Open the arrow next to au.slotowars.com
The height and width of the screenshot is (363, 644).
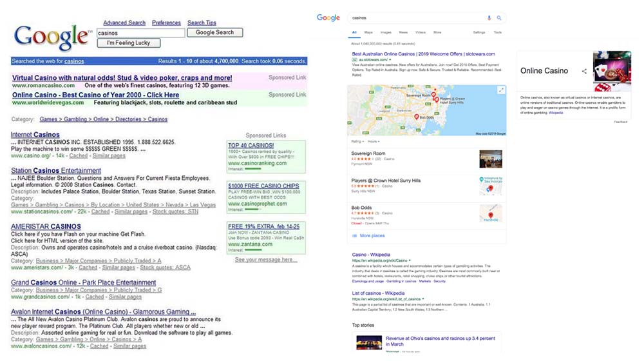tap(390, 60)
